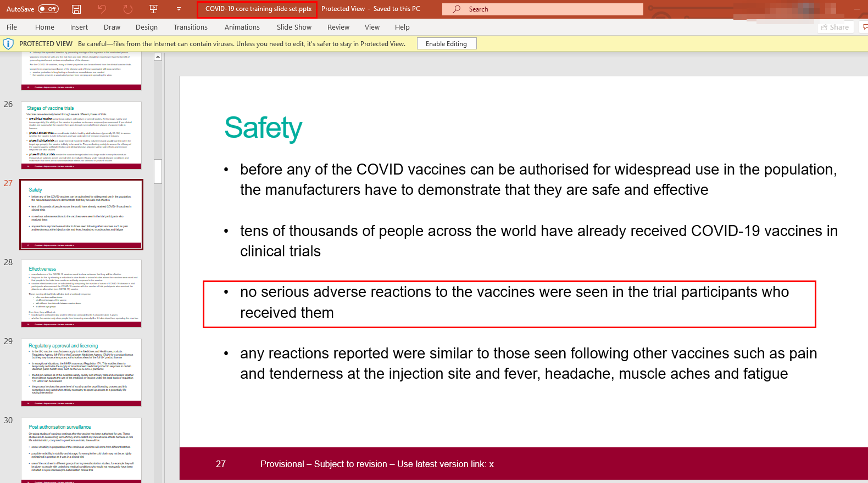
Task: Select slide 30 'Post authorisation surveillance' thumbnail
Action: pos(81,450)
